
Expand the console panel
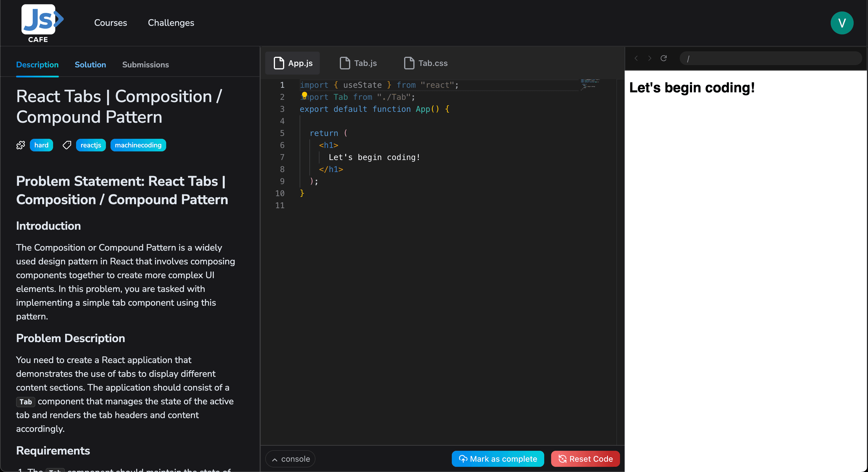[290, 459]
